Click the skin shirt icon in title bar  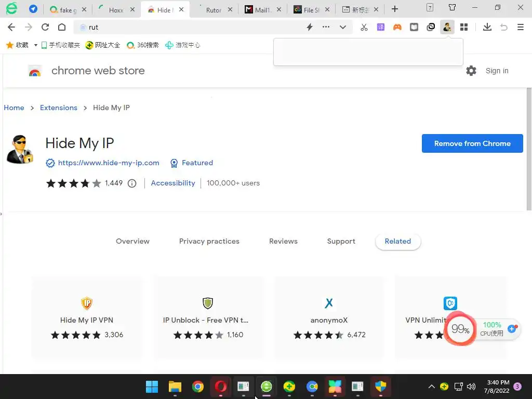[x=453, y=7]
